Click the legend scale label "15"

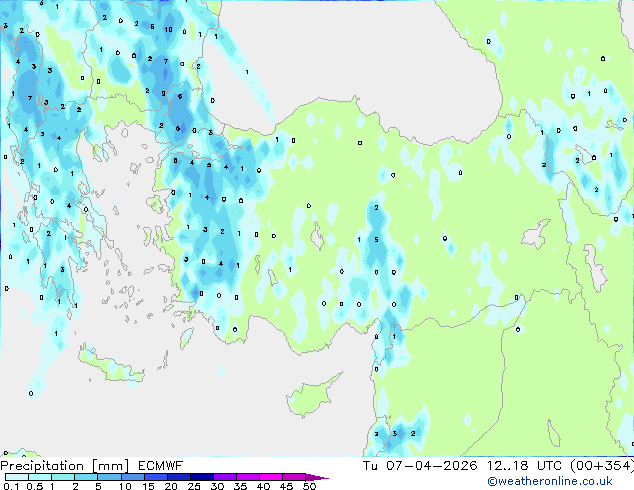[x=148, y=486]
